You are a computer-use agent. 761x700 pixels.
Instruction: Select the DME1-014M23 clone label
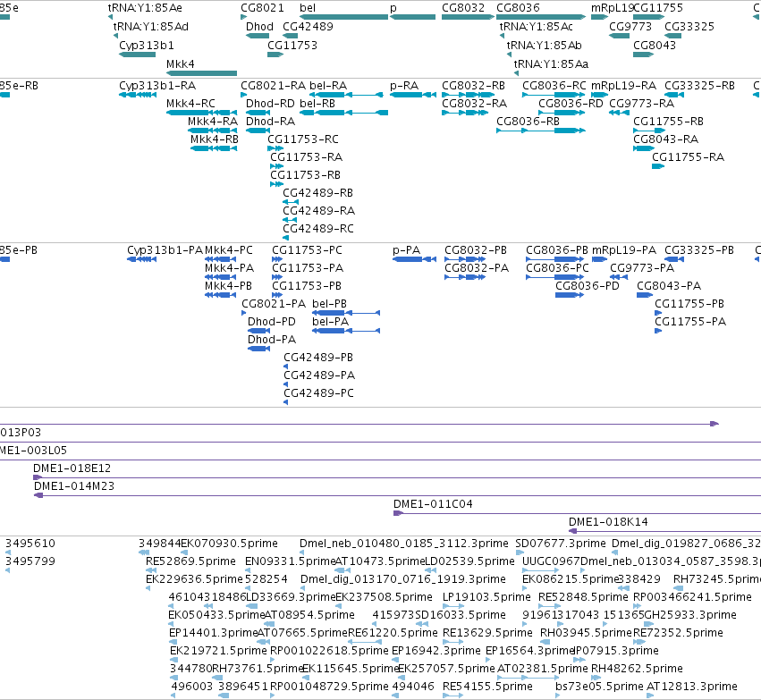(73, 486)
